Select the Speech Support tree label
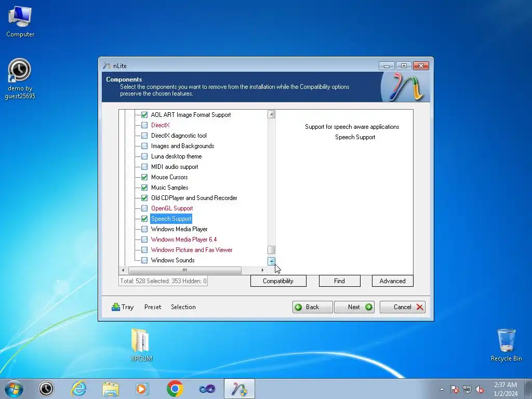Screen dimensions: 532x399 point(171,219)
